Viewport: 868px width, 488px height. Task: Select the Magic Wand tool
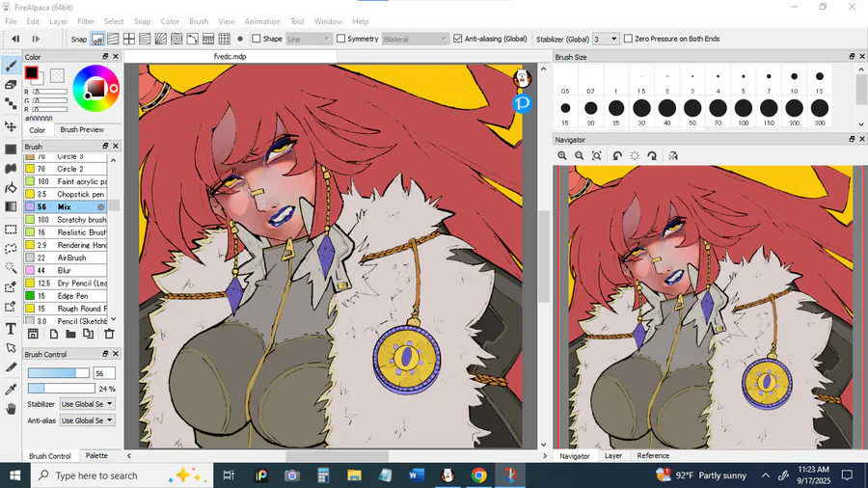click(11, 267)
